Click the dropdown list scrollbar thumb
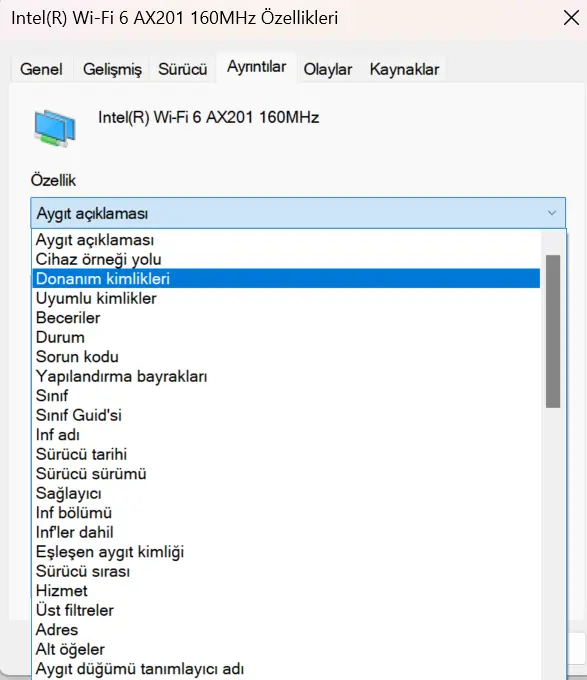This screenshot has width=587, height=680. 553,331
